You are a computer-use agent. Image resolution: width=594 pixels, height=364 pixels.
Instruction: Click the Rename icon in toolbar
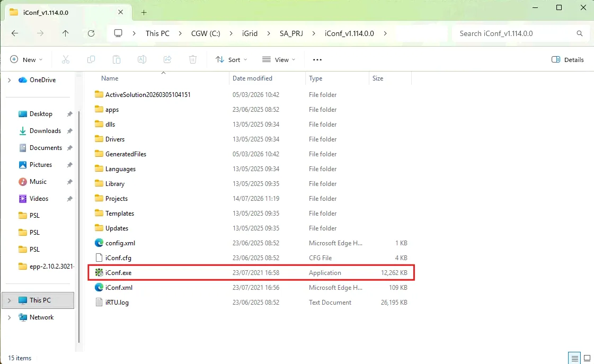[x=142, y=59]
